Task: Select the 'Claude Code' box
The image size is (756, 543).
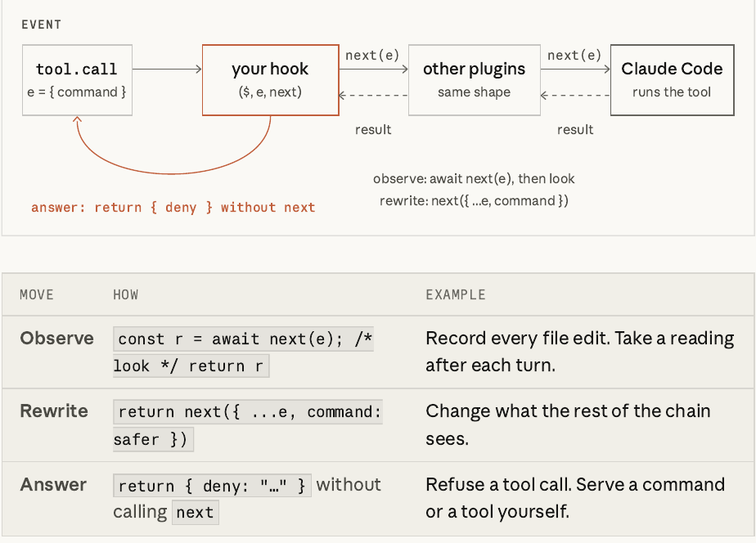Action: coord(672,80)
